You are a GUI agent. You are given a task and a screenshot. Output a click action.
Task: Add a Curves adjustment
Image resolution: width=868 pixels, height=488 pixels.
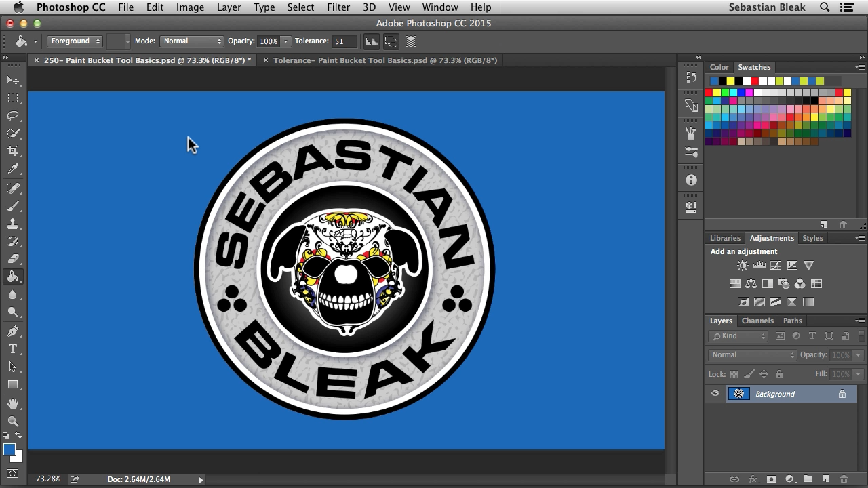point(775,266)
